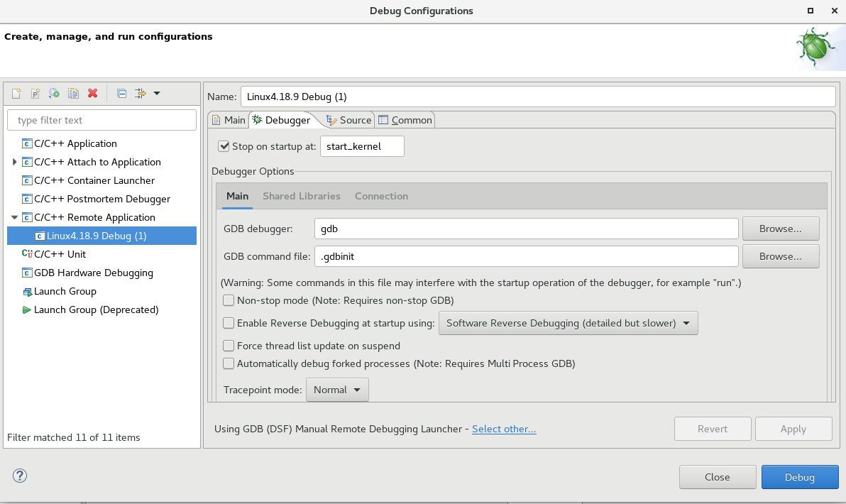
Task: Click the type filter text field
Action: click(101, 119)
